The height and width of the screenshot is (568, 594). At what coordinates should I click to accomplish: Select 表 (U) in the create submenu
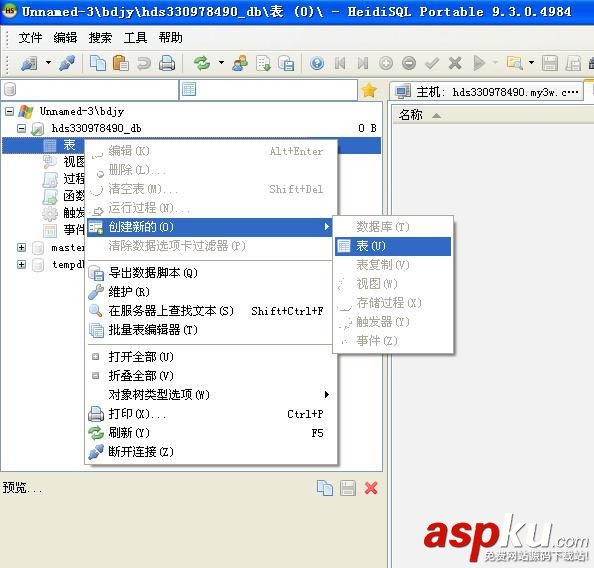(x=393, y=246)
